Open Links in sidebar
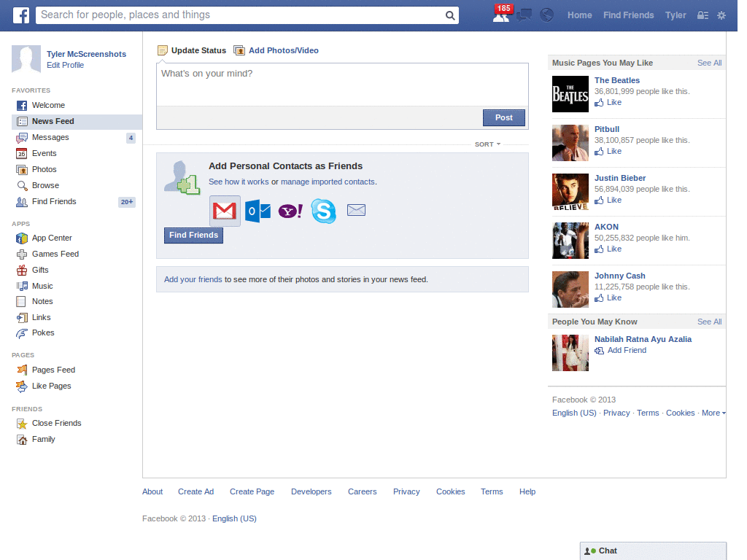Image resolution: width=747 pixels, height=560 pixels. (x=41, y=318)
